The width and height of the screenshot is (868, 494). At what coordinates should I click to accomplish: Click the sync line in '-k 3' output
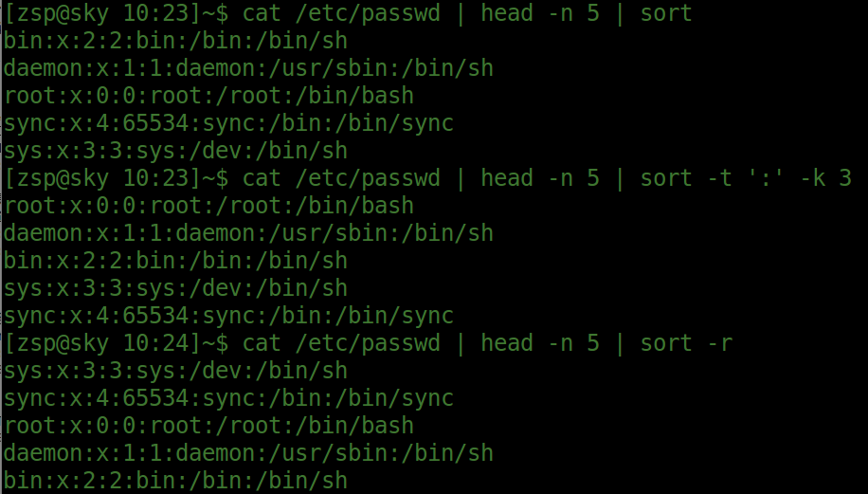tap(228, 316)
